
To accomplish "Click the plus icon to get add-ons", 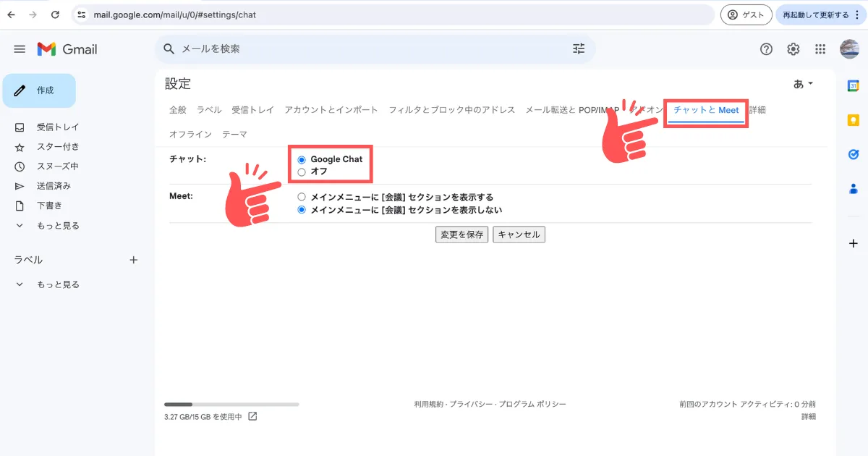I will click(x=853, y=243).
